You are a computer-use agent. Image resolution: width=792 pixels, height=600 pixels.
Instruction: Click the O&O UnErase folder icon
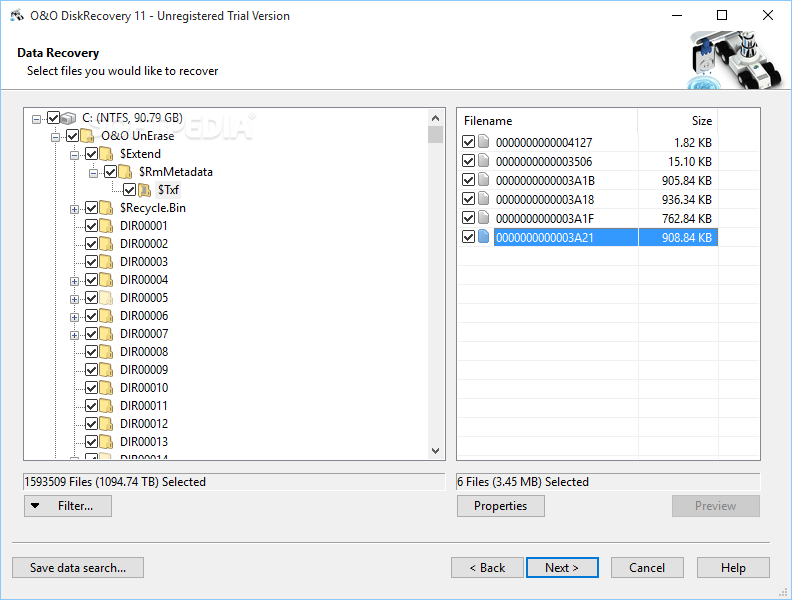point(88,136)
